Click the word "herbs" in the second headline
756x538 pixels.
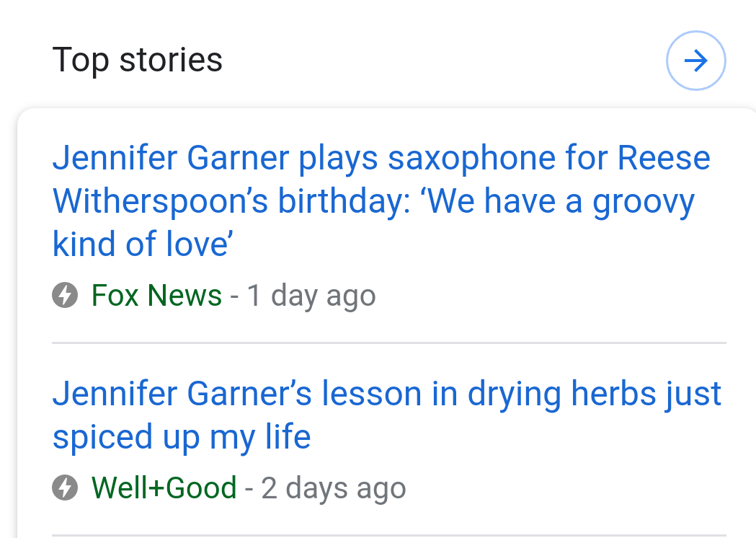(x=613, y=394)
